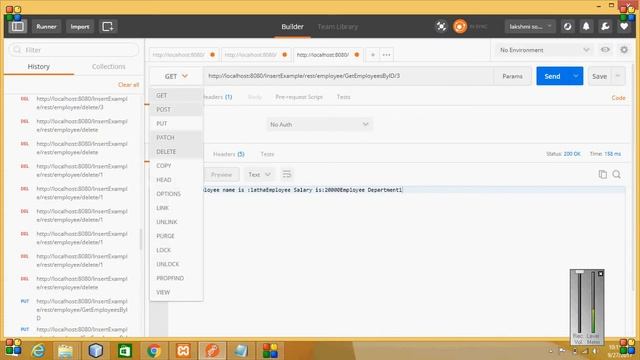Click the heart icon
Image resolution: width=640 pixels, height=360 pixels.
(x=624, y=27)
